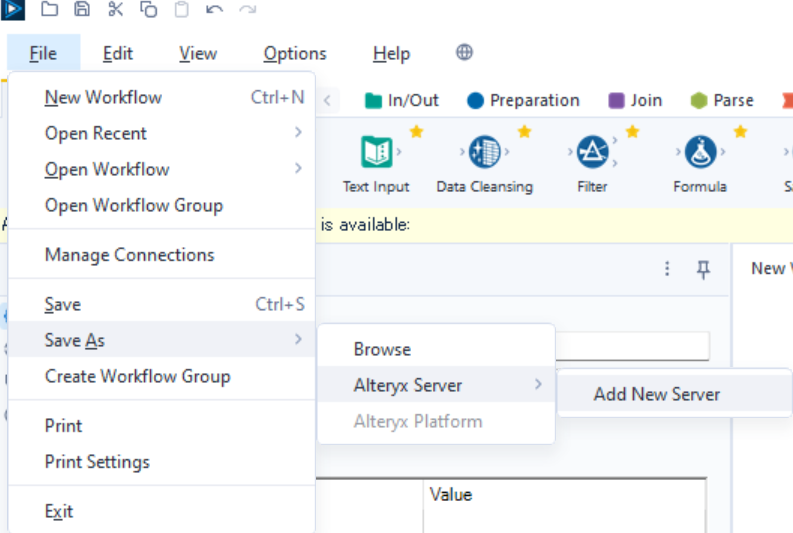Click the scissors cut icon
793x533 pixels.
115,10
